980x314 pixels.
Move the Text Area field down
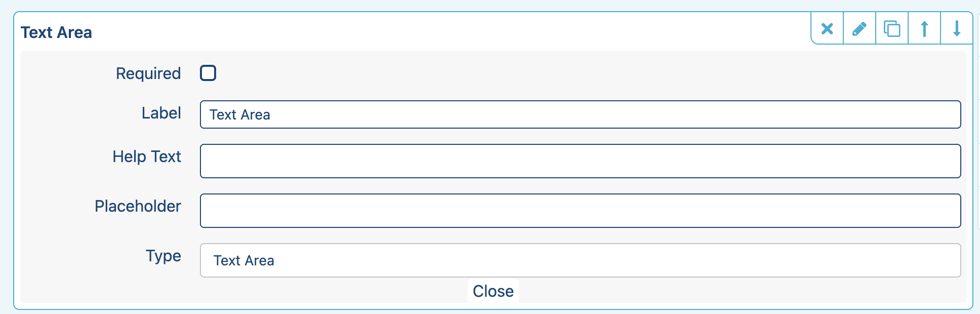pos(957,29)
